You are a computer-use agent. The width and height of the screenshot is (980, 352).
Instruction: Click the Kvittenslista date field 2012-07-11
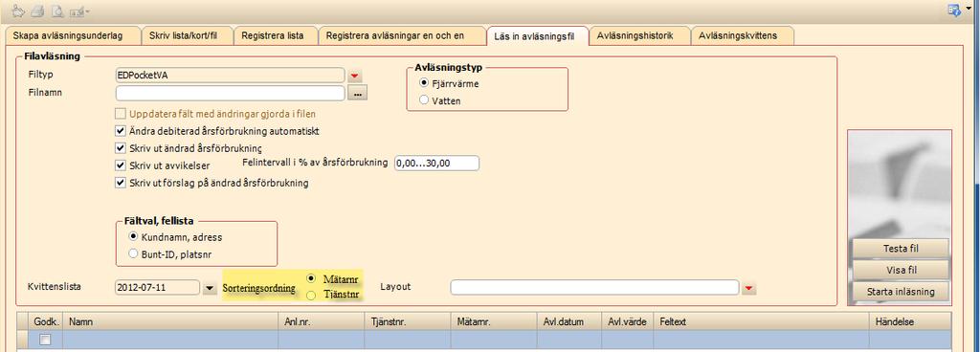(157, 288)
